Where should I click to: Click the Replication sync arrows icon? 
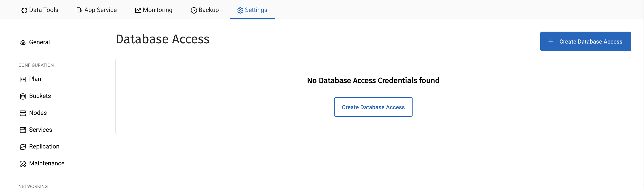point(23,147)
